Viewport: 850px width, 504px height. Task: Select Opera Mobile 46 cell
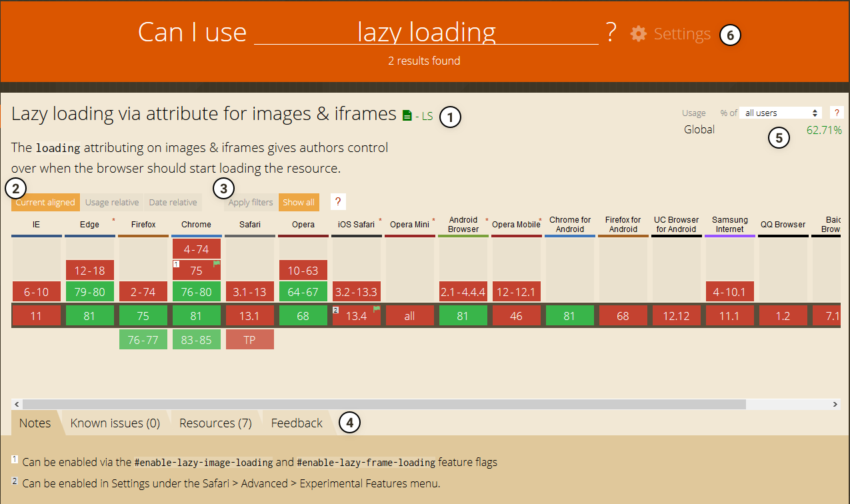(517, 316)
